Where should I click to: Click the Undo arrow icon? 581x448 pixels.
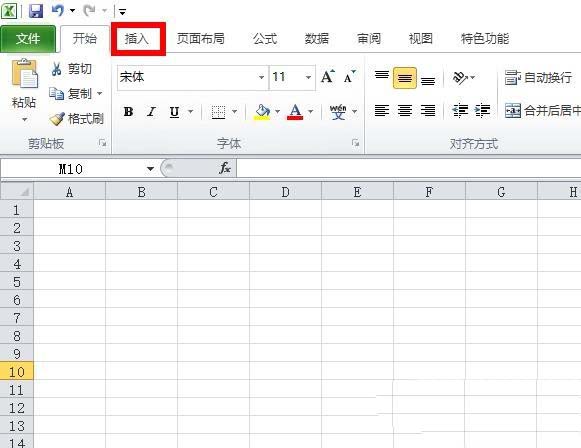(57, 10)
